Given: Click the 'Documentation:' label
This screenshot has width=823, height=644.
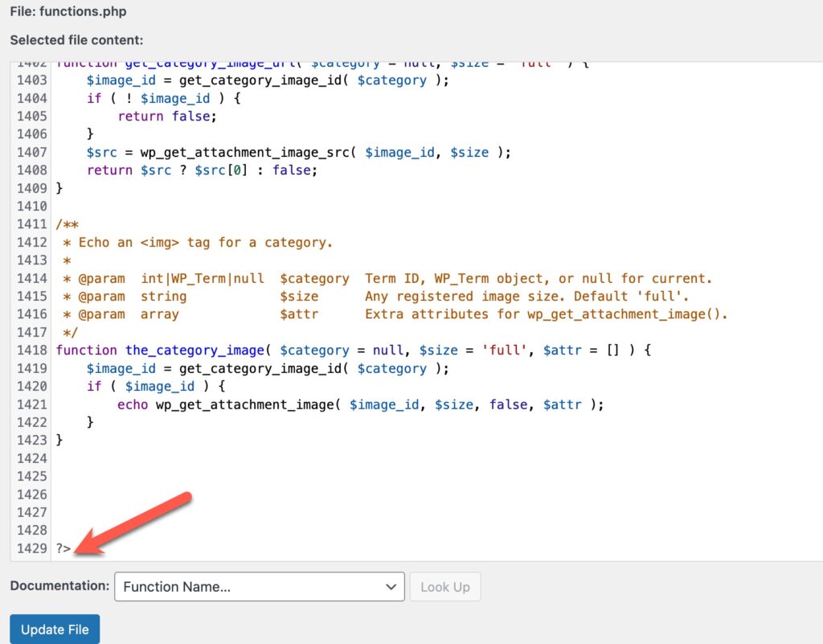Looking at the screenshot, I should tap(59, 585).
